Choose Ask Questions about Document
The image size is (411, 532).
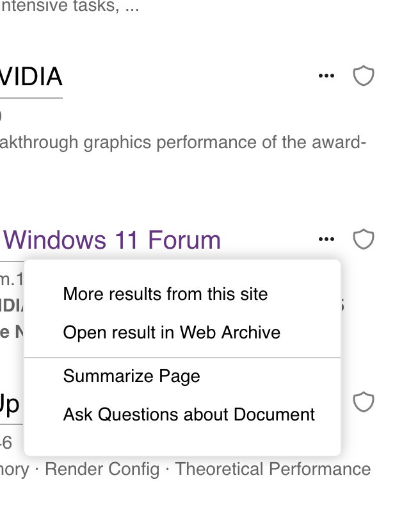pyautogui.click(x=189, y=415)
